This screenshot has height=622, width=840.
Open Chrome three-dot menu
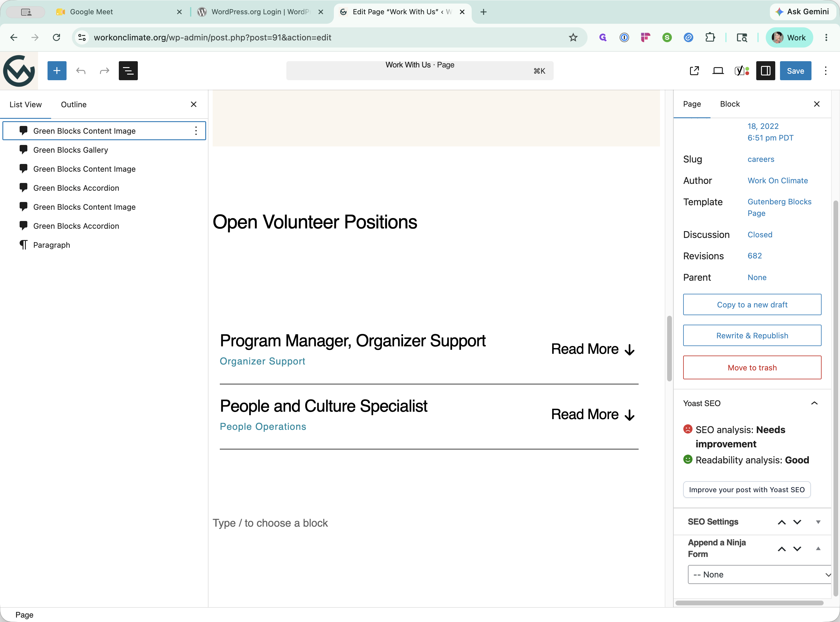[x=826, y=37]
